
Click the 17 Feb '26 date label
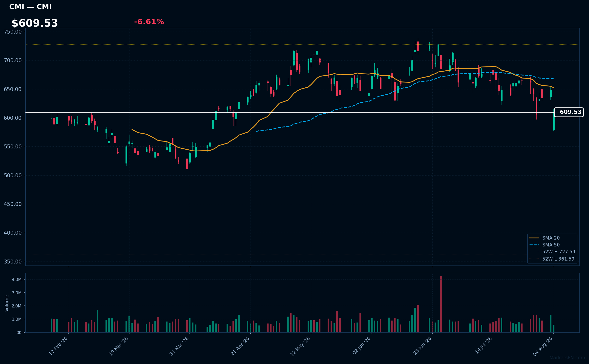click(58, 346)
